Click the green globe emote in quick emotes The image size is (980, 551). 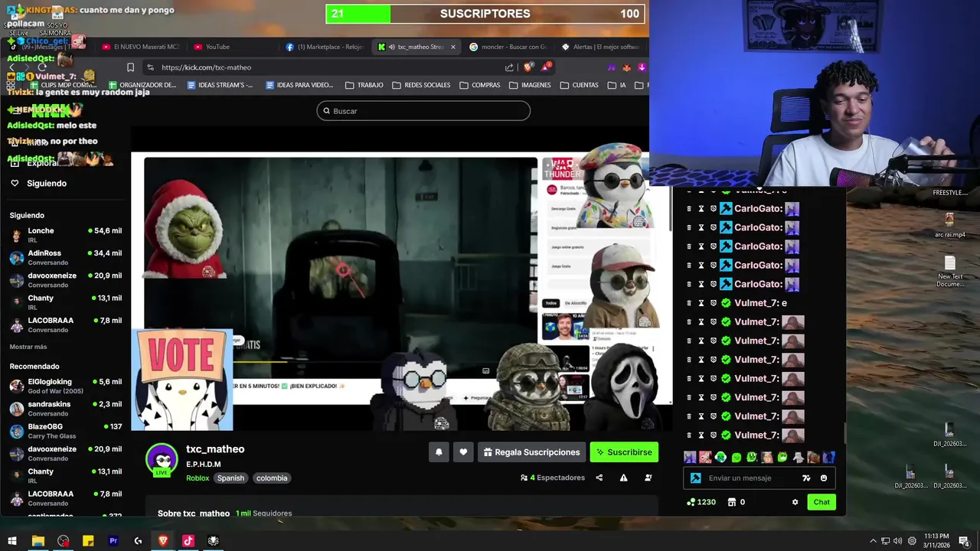tap(720, 458)
